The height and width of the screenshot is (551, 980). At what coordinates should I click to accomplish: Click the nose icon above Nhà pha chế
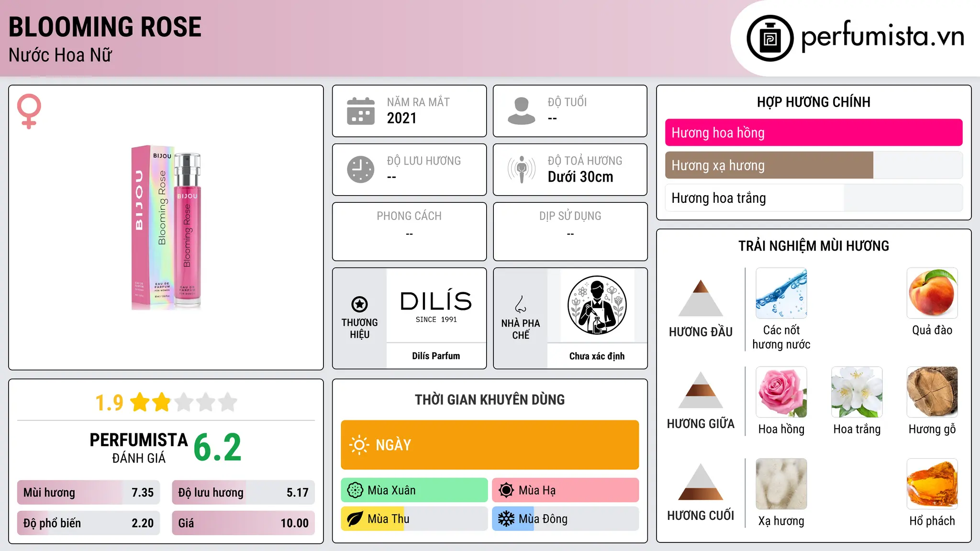[x=521, y=304]
